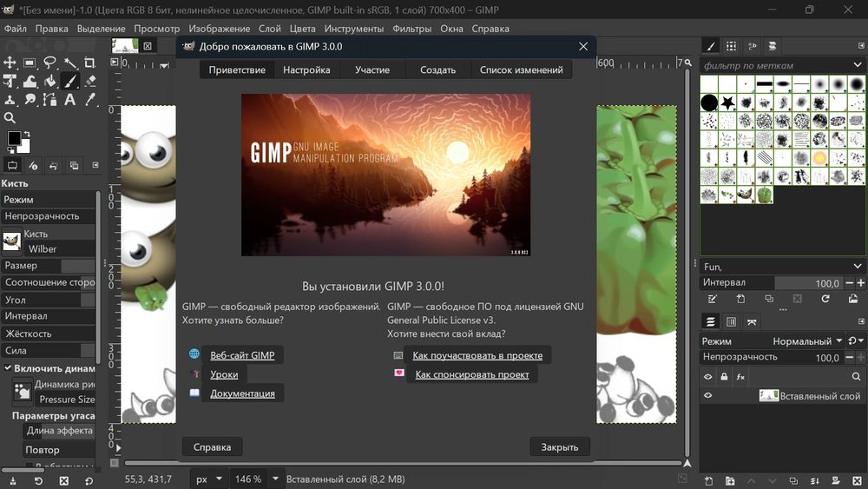Refresh brushes list icon
The width and height of the screenshot is (868, 489).
pos(825,299)
